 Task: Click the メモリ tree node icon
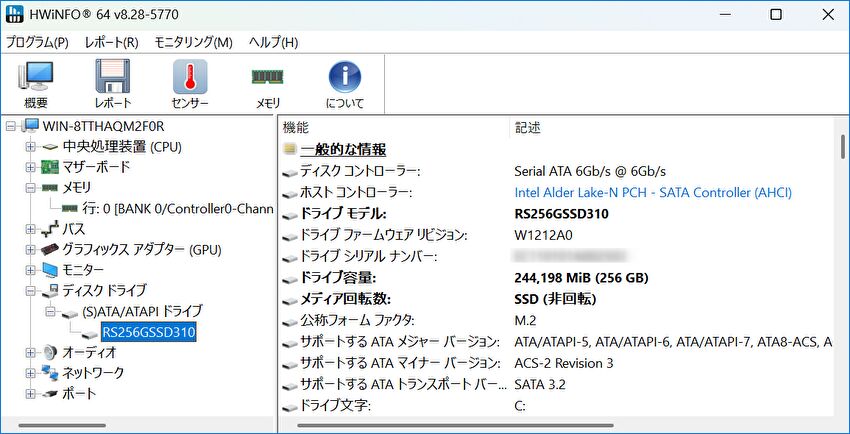tap(50, 188)
